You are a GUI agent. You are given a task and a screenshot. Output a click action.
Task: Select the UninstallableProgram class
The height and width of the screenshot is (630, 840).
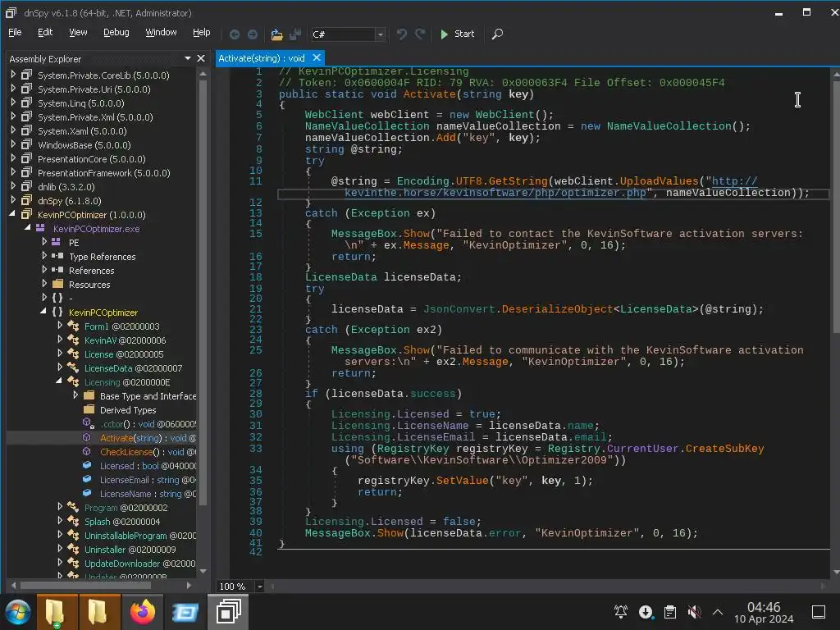(x=139, y=535)
